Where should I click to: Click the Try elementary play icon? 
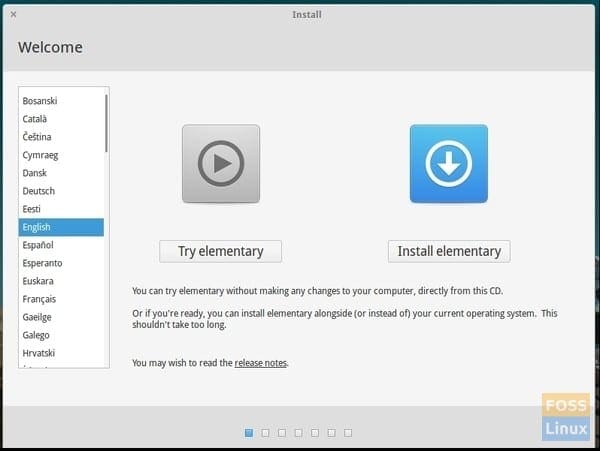coord(221,164)
